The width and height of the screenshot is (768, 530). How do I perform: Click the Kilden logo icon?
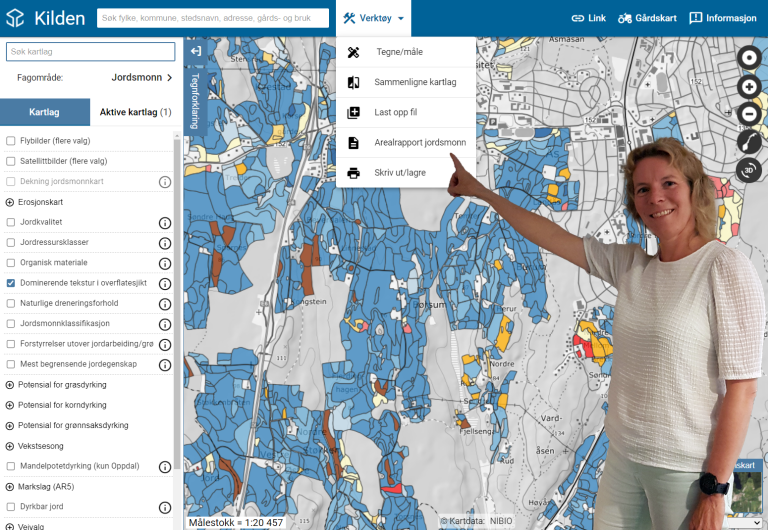point(15,18)
